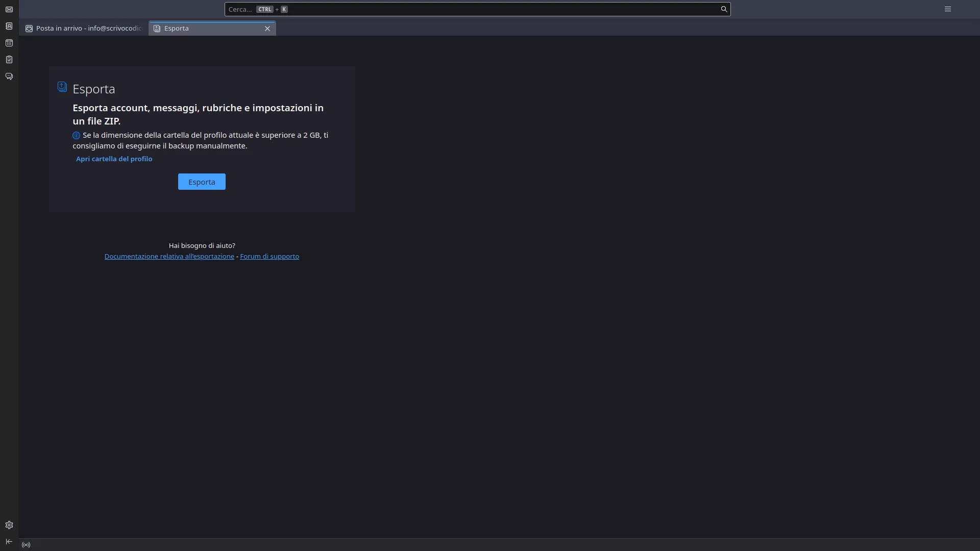
Task: Switch to Posta in arrivo tab
Action: [x=84, y=29]
